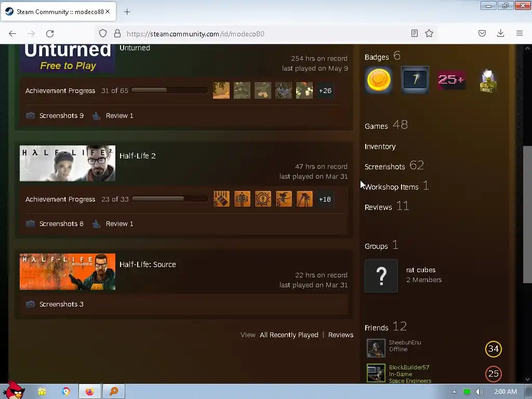Image resolution: width=532 pixels, height=399 pixels.
Task: Select the Steam Community modeco80 tab
Action: click(x=58, y=12)
